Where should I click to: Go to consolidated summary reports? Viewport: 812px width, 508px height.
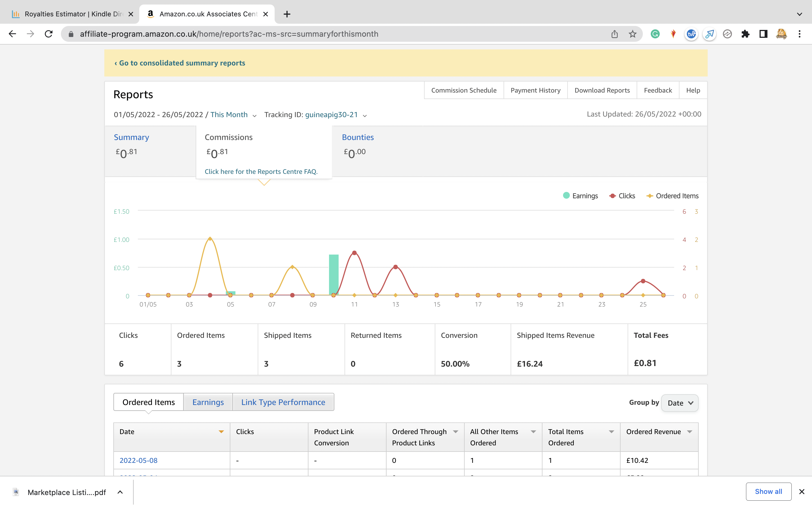tap(180, 63)
